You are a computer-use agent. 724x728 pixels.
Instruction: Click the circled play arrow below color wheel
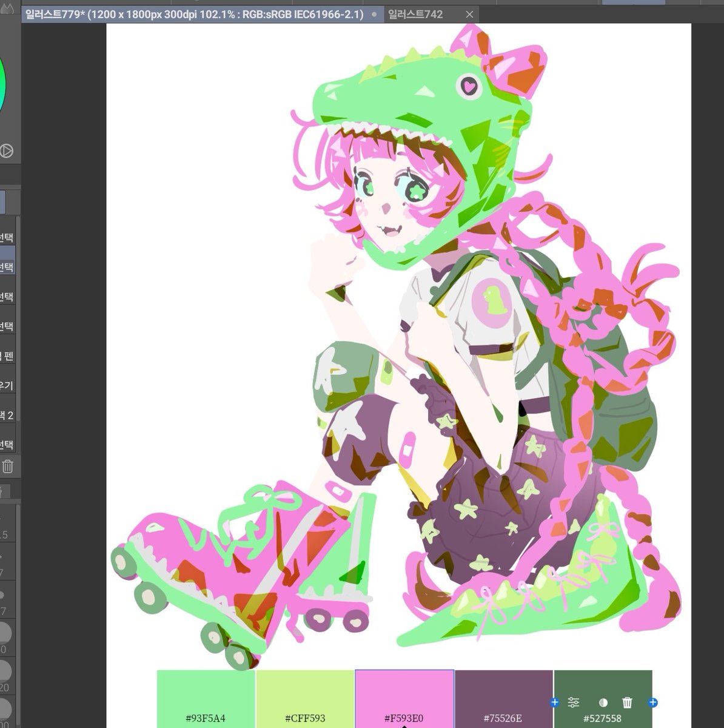point(6,150)
